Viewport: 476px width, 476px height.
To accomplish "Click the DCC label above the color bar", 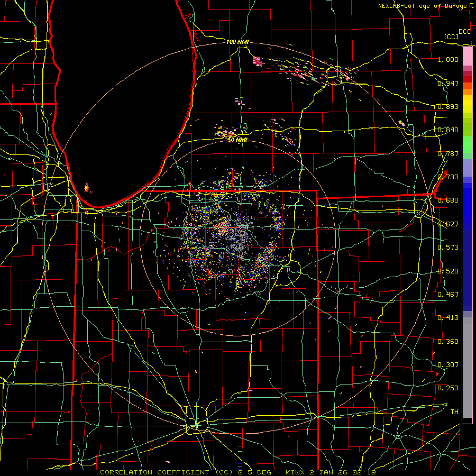I will pos(465,32).
